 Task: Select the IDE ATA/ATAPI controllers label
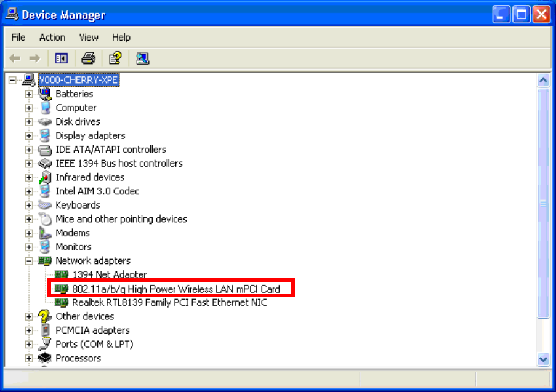click(111, 150)
